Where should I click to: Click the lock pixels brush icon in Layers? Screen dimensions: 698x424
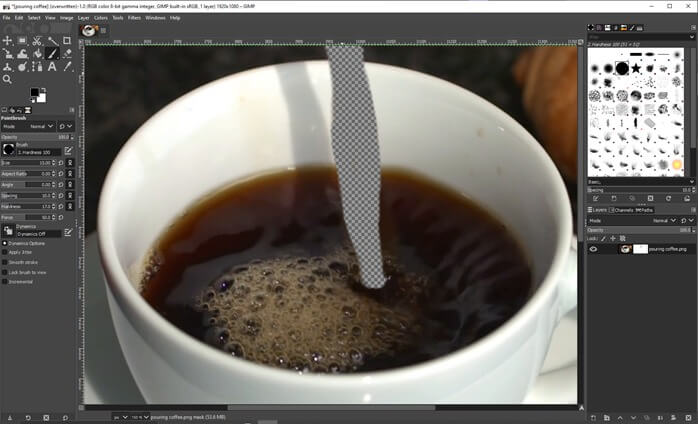click(604, 239)
